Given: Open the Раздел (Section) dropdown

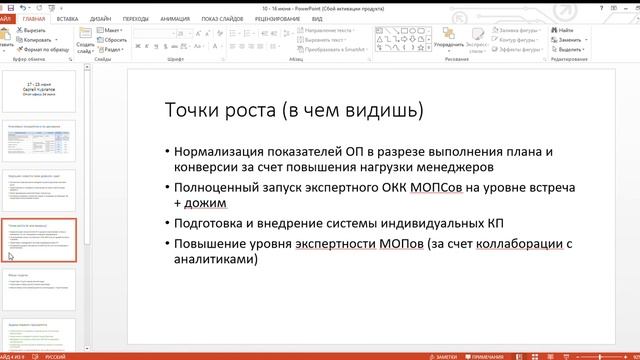Looking at the screenshot, I should coord(111,49).
